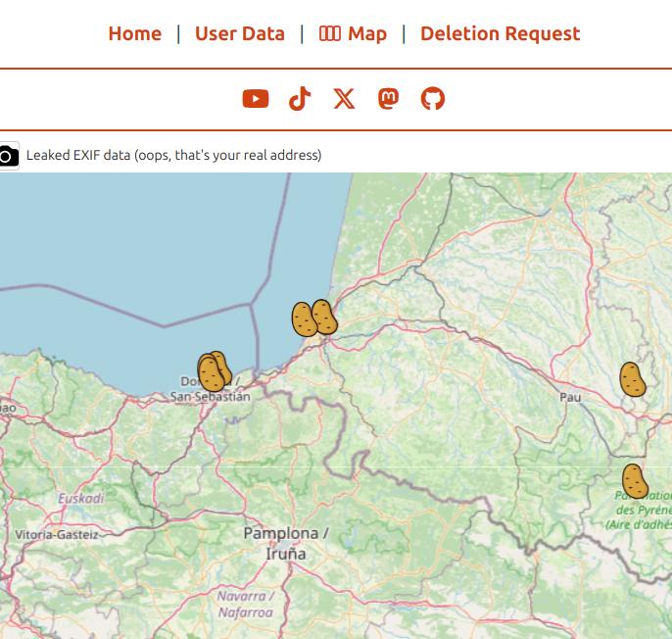Open the Mastodon icon link
Viewport: 672px width, 639px height.
pyautogui.click(x=388, y=99)
